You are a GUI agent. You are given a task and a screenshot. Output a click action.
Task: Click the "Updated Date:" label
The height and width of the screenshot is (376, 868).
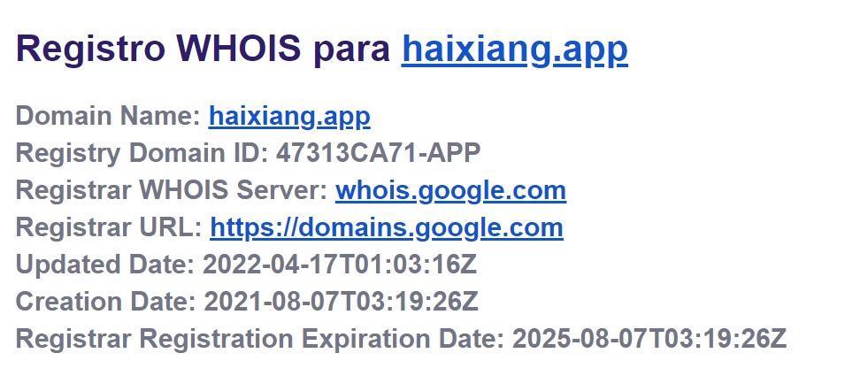pos(105,265)
